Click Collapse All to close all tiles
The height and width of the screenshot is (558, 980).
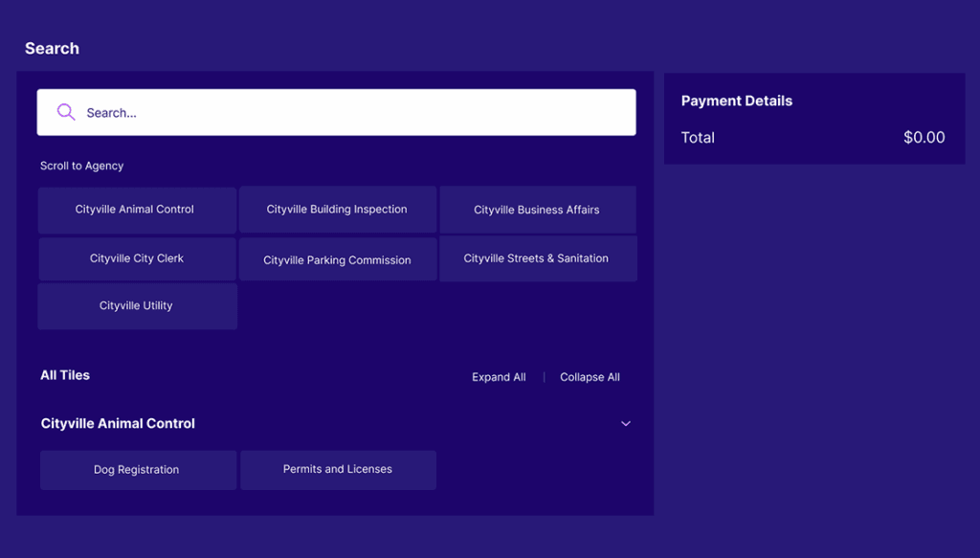coord(590,377)
